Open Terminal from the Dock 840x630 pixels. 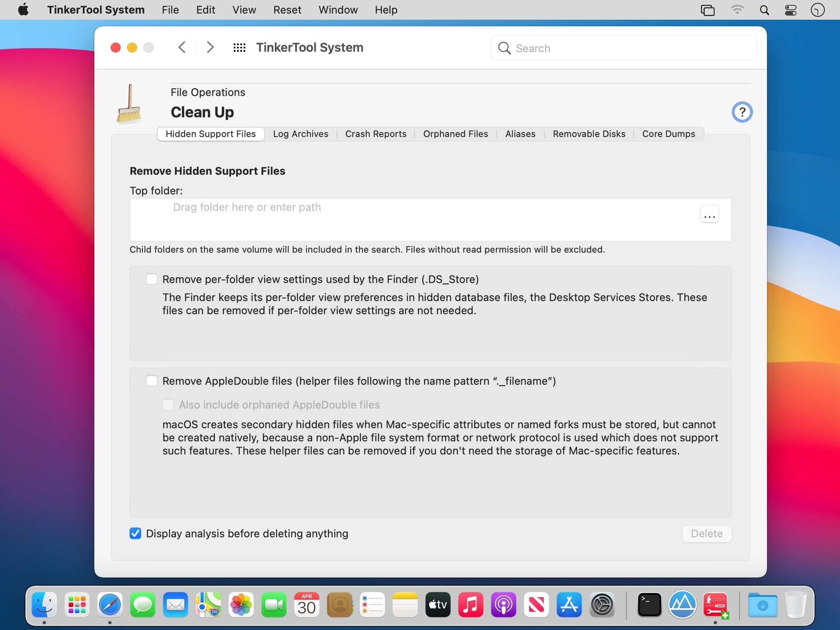pos(649,605)
